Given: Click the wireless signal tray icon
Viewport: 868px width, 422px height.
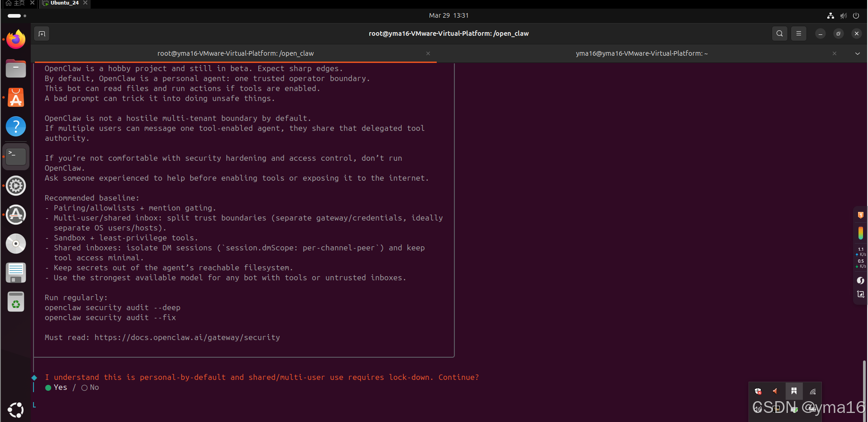Looking at the screenshot, I should tap(813, 392).
